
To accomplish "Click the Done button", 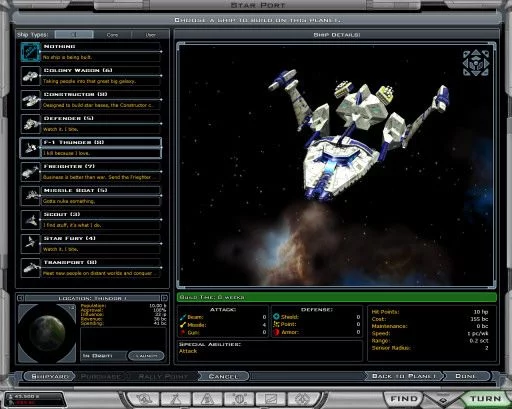I will [466, 376].
